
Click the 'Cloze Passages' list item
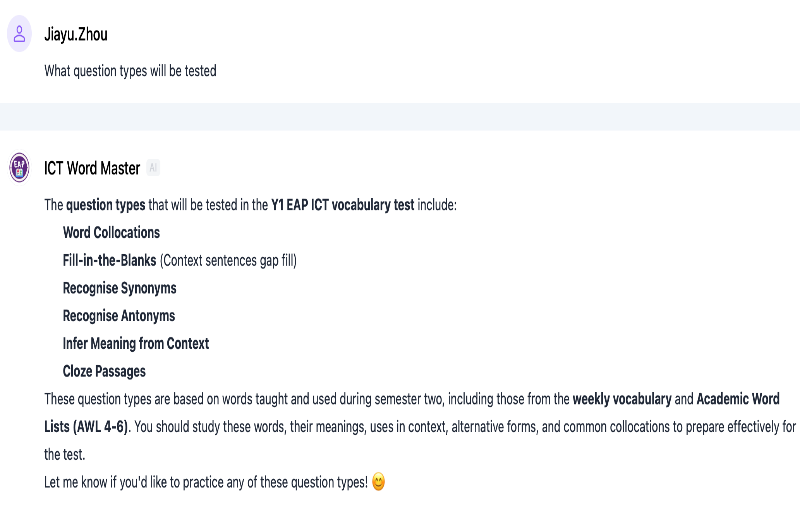[104, 371]
